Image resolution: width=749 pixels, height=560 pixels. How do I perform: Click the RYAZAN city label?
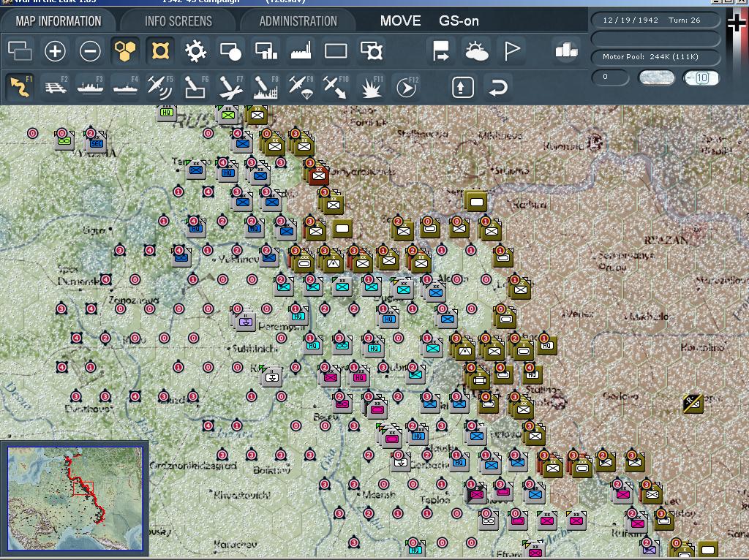tap(666, 240)
